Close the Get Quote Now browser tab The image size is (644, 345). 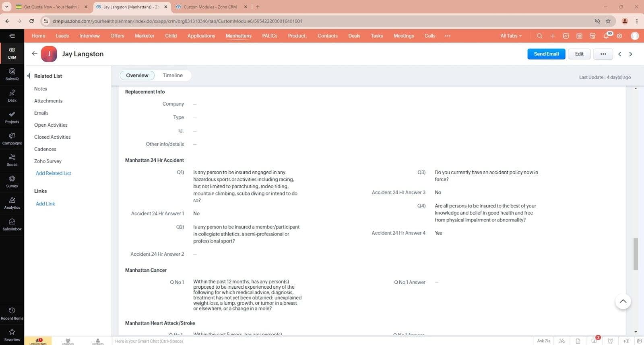point(86,7)
